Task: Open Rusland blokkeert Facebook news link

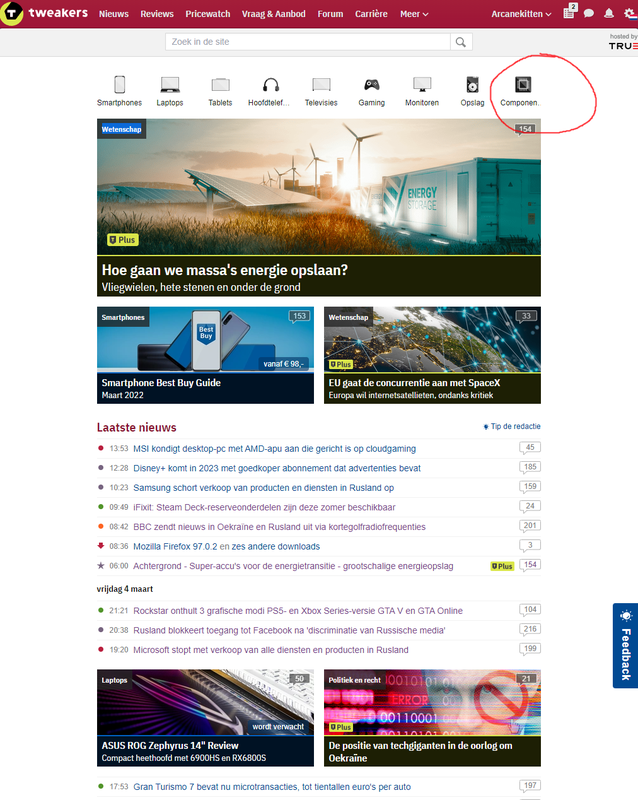Action: (x=289, y=630)
